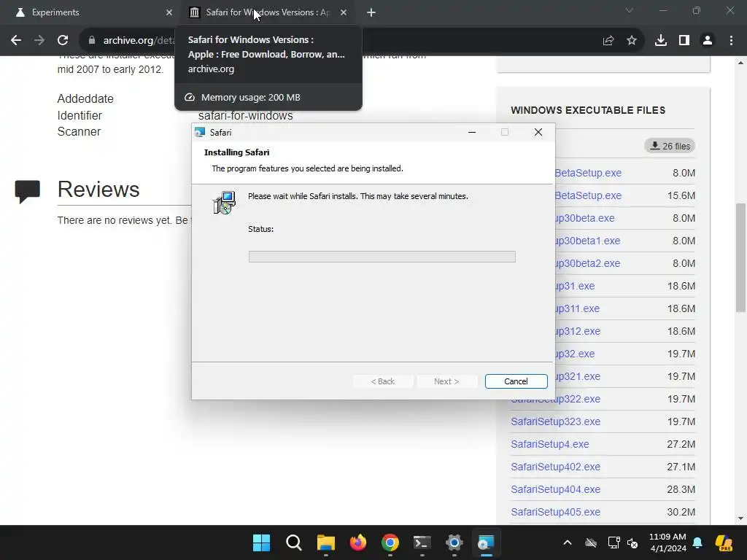Download SafariSetup402.exe
This screenshot has height=560, width=747.
(x=555, y=467)
